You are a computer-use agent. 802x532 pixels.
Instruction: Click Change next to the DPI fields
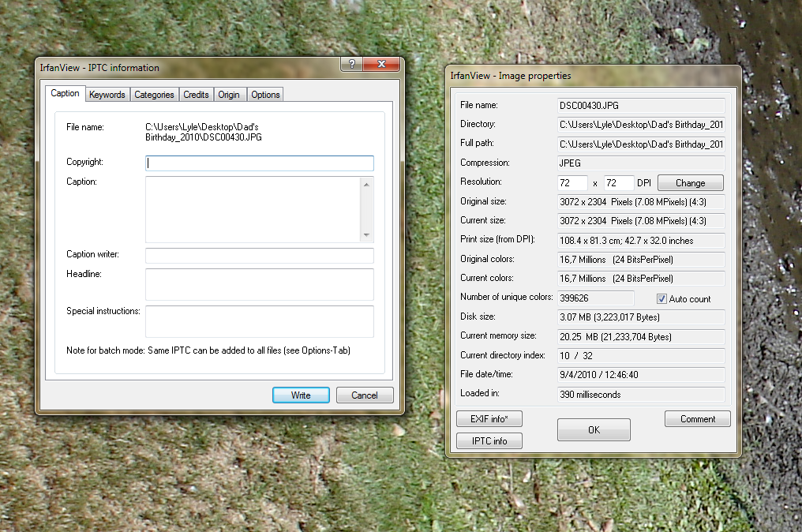click(x=691, y=182)
